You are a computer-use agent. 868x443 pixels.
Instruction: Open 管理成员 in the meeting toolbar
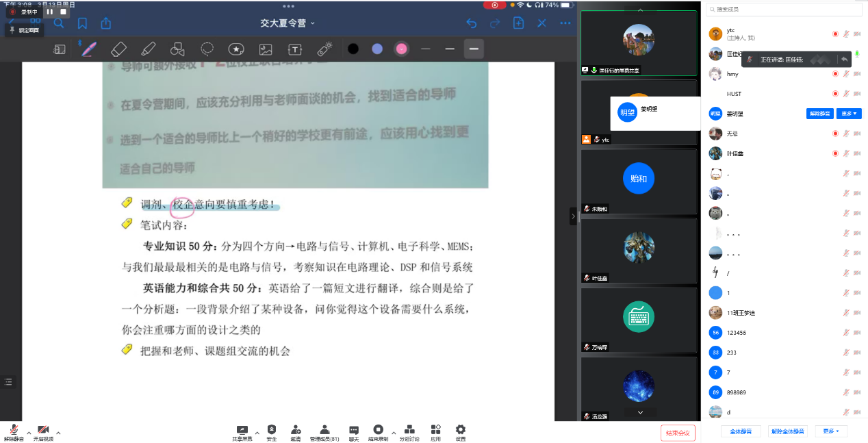click(324, 432)
